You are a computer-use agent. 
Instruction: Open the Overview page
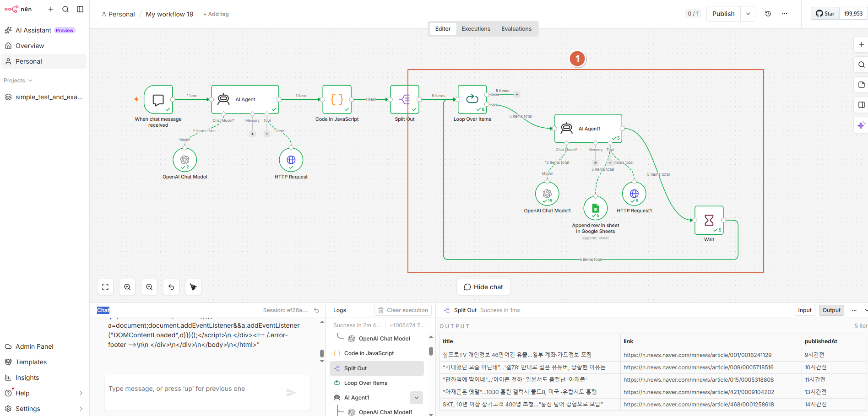click(30, 46)
